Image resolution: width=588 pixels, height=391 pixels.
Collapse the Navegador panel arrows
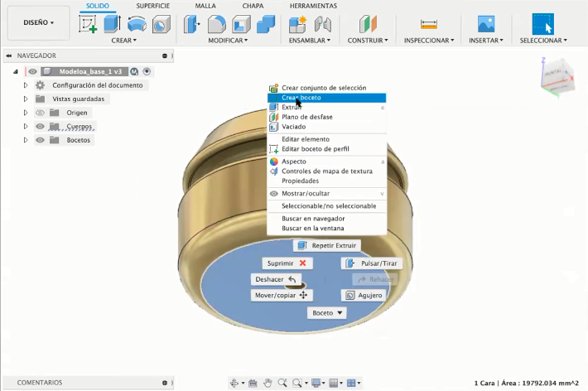point(8,56)
